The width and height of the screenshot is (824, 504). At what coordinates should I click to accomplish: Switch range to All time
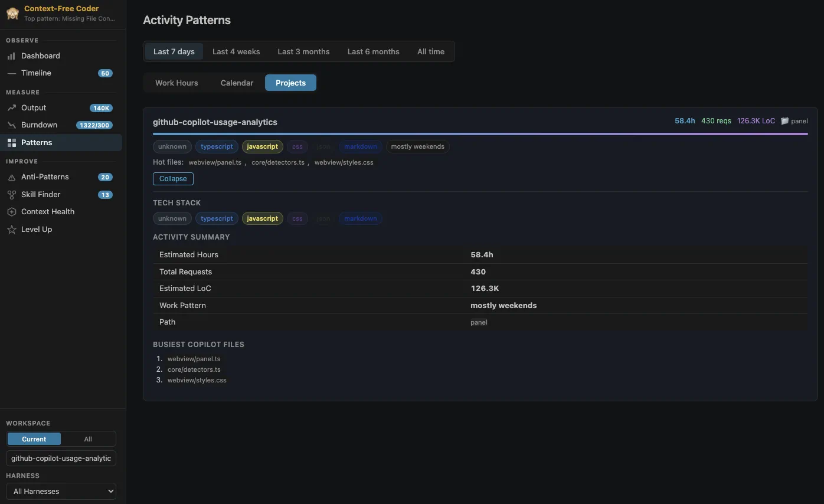[431, 51]
